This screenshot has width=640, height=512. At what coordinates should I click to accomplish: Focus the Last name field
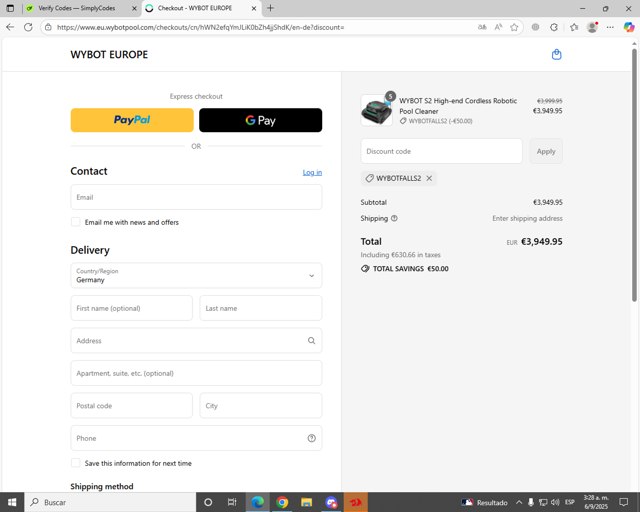(261, 308)
